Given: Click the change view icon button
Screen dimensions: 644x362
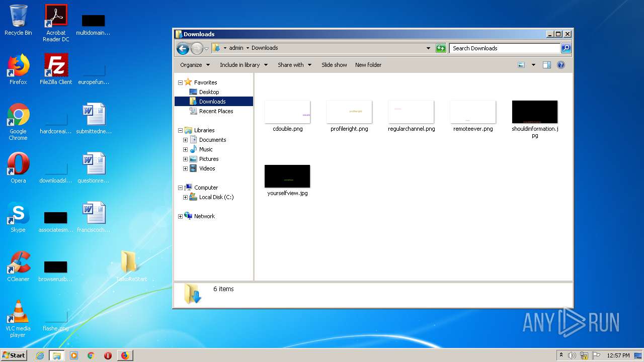Looking at the screenshot, I should click(x=521, y=65).
